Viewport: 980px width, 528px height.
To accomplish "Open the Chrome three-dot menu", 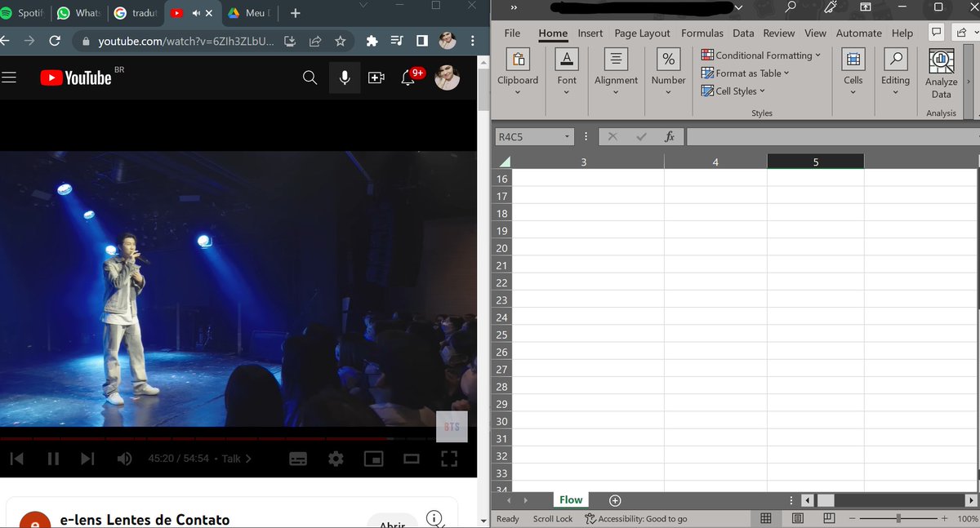I will [x=473, y=41].
